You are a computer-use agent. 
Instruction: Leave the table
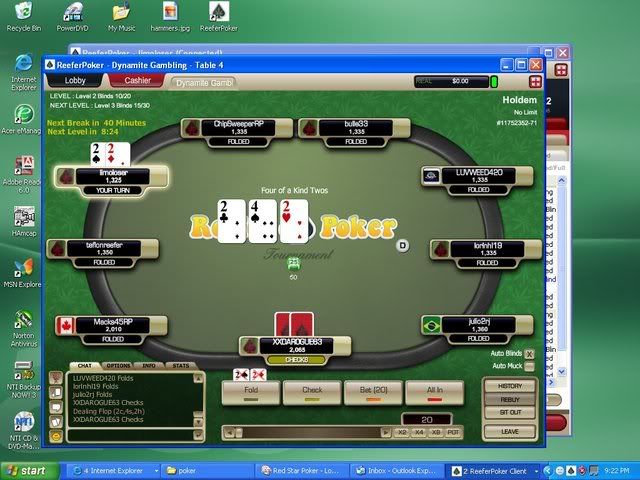[510, 431]
